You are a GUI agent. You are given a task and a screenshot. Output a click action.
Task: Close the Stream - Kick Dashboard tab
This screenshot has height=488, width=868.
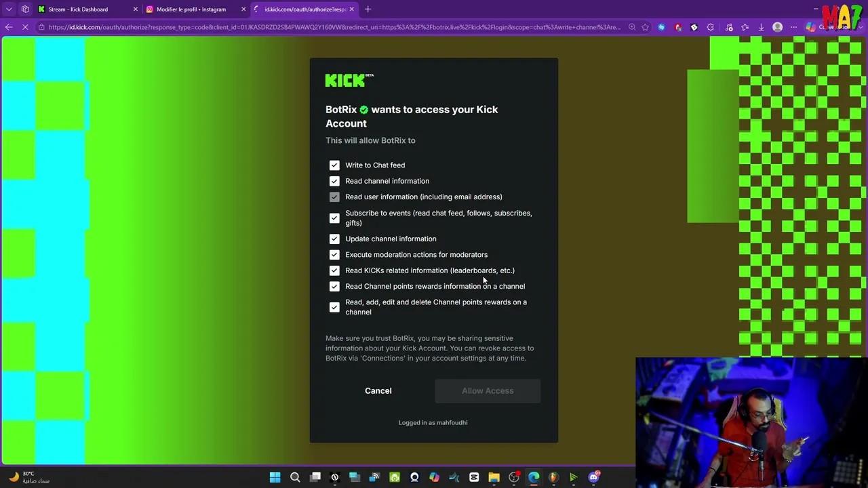tap(135, 9)
